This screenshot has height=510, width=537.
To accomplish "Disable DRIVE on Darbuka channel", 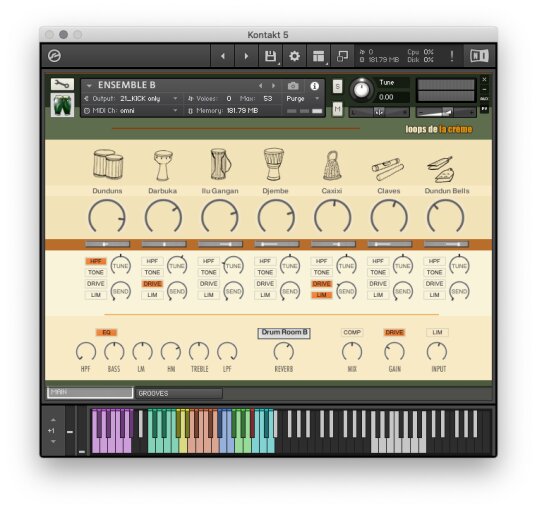I will pos(152,284).
